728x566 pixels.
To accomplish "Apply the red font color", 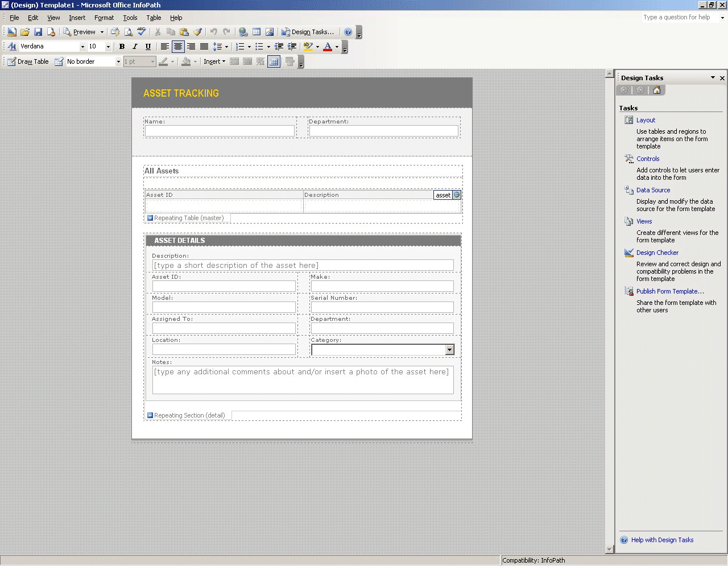I will (328, 47).
